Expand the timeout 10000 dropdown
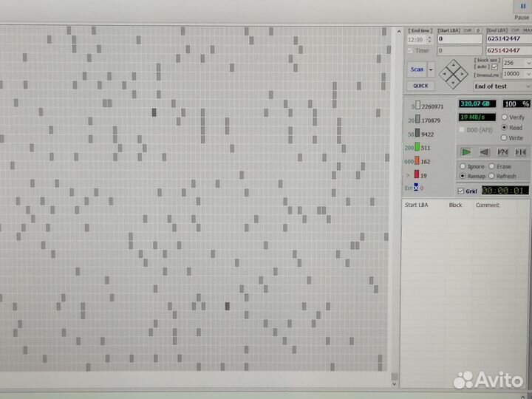The image size is (532, 399). [x=528, y=74]
